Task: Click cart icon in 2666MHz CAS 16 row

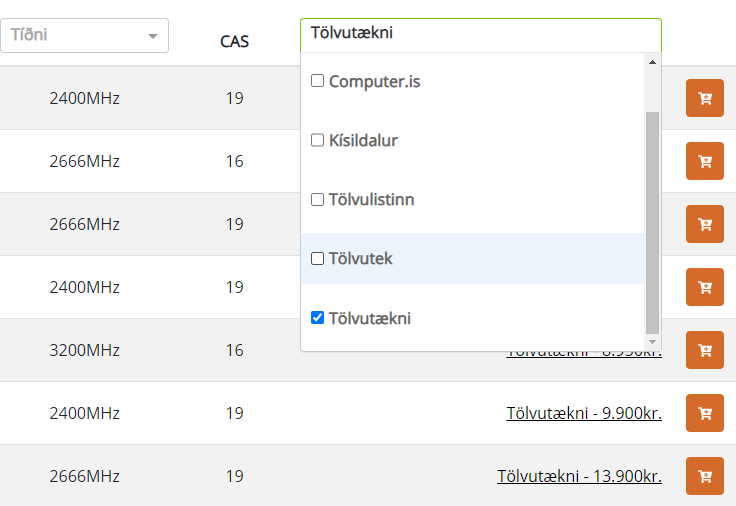Action: (704, 161)
